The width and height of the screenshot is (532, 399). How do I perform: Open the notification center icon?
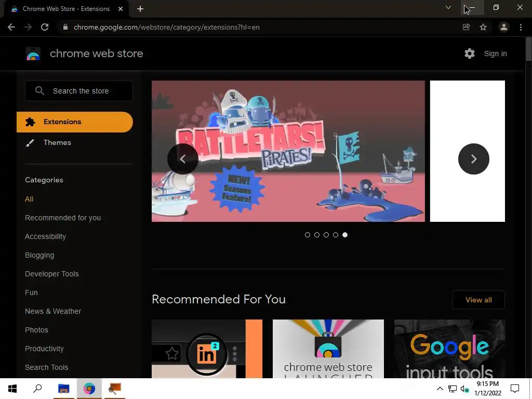pos(515,389)
